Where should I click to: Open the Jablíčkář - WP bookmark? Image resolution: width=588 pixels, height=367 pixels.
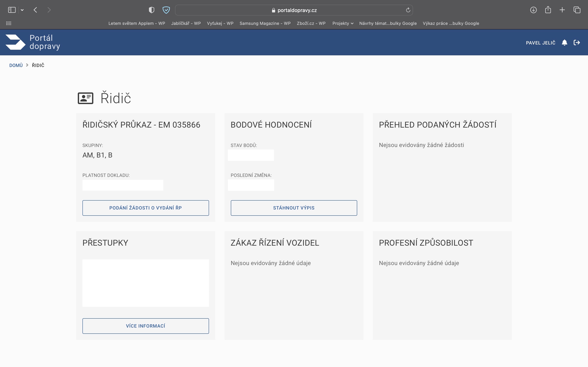point(186,23)
